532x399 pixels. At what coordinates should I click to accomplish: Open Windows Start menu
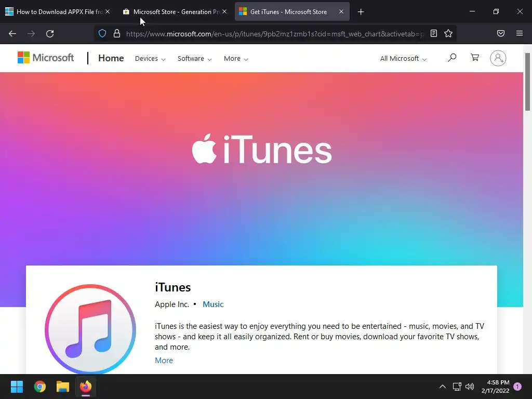(17, 387)
